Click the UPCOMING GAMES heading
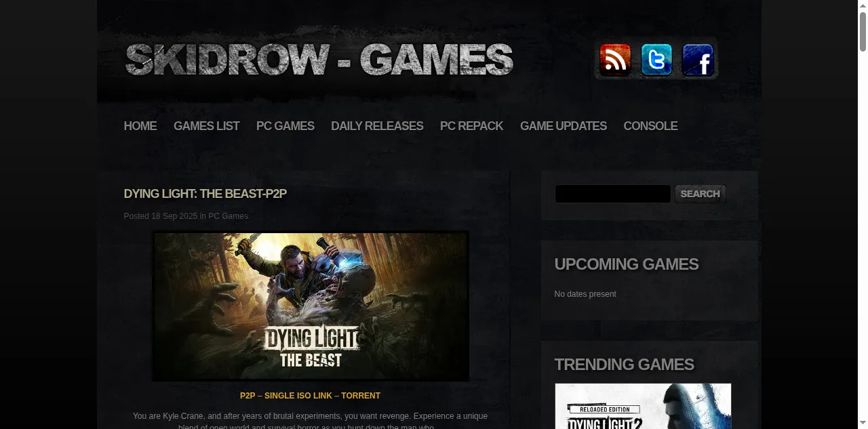The image size is (868, 429). coord(627,264)
